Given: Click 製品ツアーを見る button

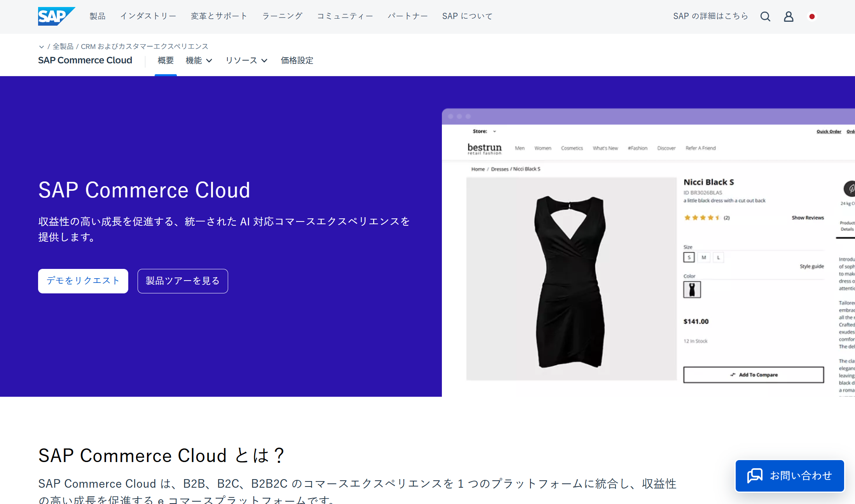Looking at the screenshot, I should 182,281.
